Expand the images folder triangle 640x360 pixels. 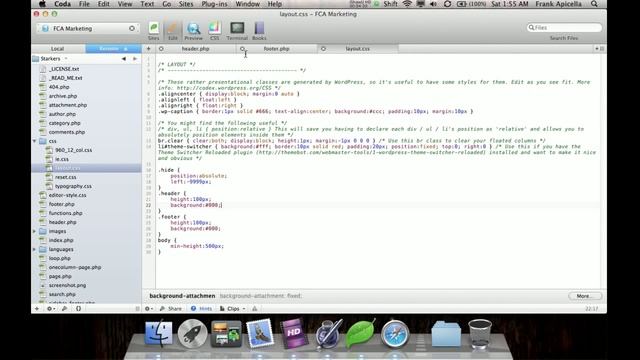(x=34, y=231)
